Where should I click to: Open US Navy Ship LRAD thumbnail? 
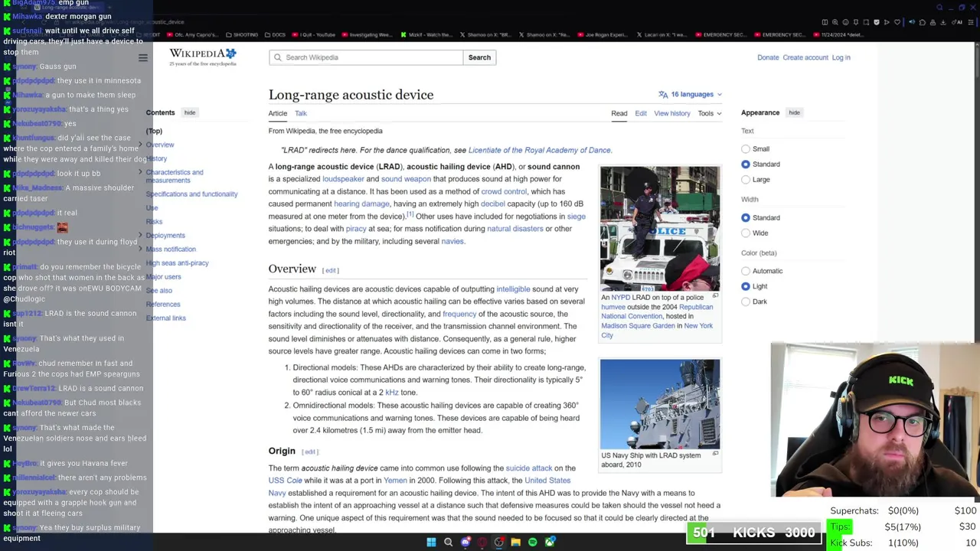(x=660, y=404)
